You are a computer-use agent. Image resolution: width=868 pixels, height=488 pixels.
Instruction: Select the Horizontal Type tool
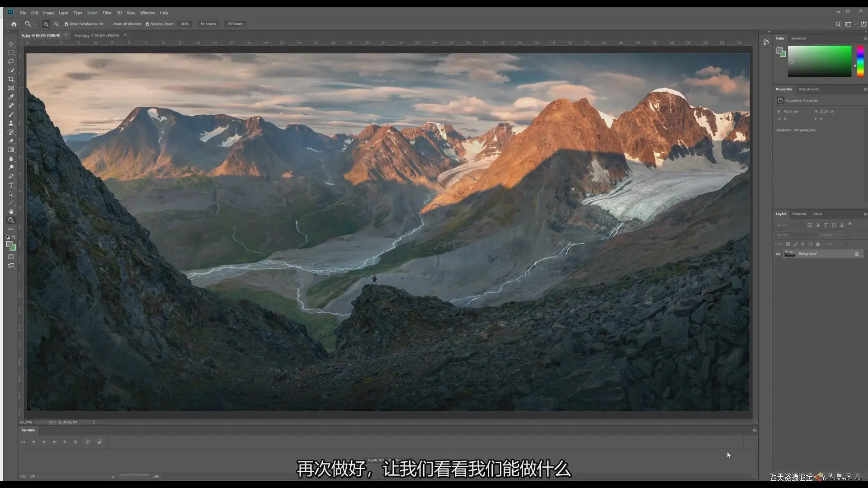(11, 185)
